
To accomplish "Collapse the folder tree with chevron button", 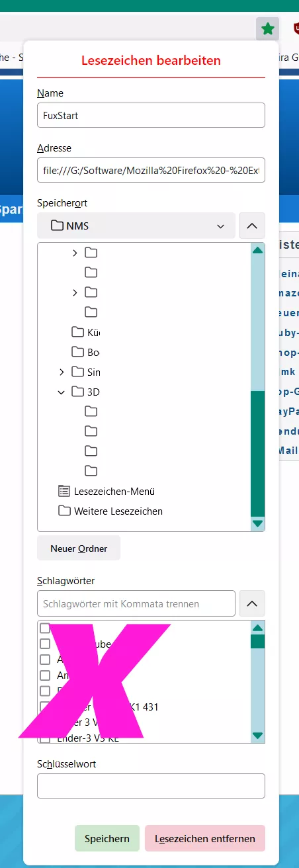I will 251,226.
